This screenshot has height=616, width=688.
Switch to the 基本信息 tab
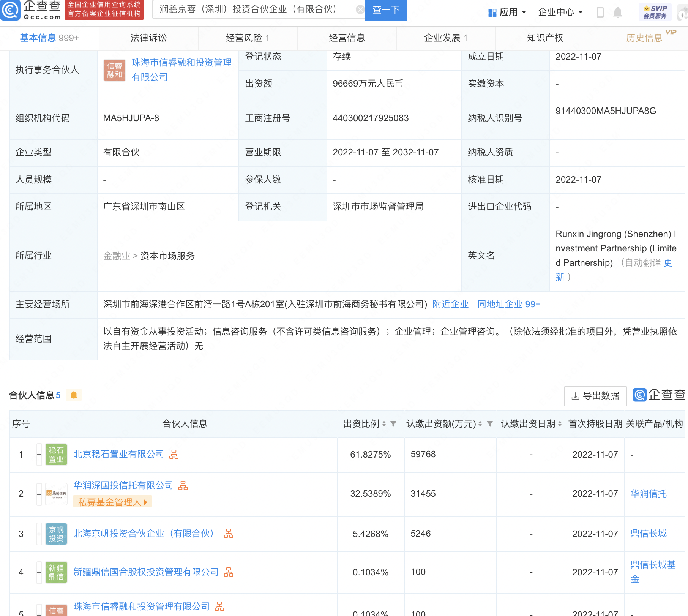(x=49, y=38)
